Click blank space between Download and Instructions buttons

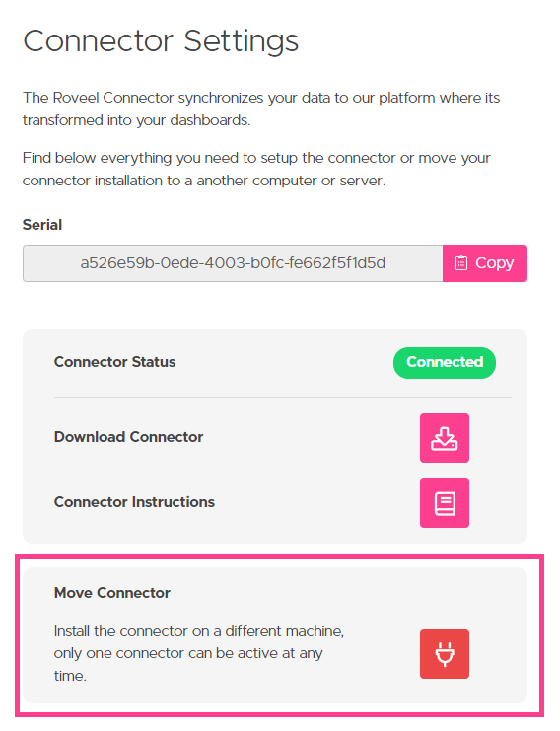444,471
